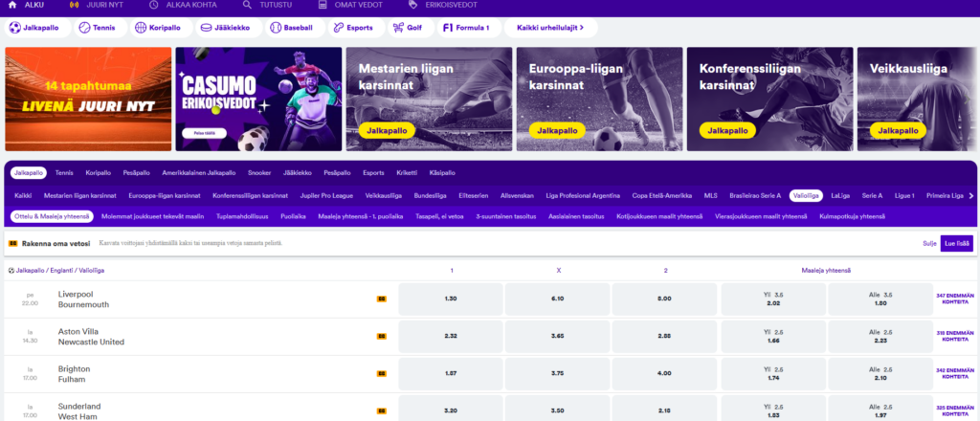Click the bet slip icon beside OMAT VEDOT
The width and height of the screenshot is (980, 421).
pyautogui.click(x=323, y=5)
